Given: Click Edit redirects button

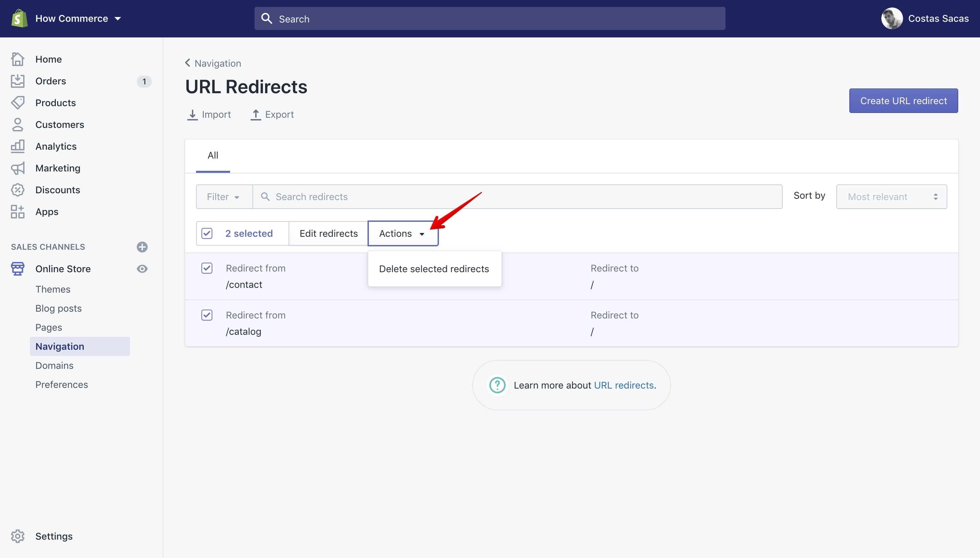Looking at the screenshot, I should 328,233.
